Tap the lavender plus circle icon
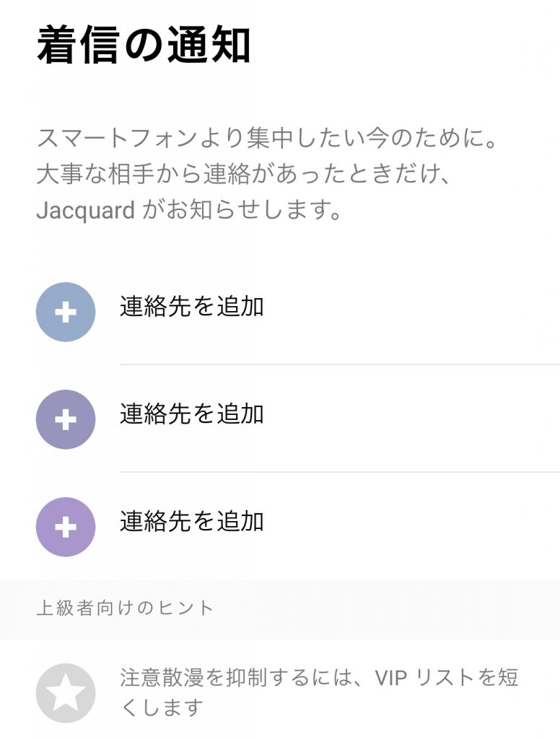The image size is (560, 739). (x=66, y=527)
